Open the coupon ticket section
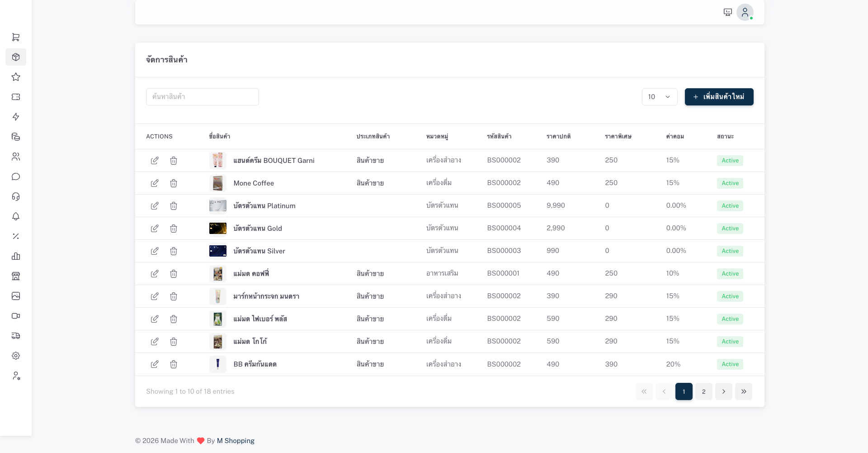Screen dimensions: 868x453 click(x=16, y=97)
